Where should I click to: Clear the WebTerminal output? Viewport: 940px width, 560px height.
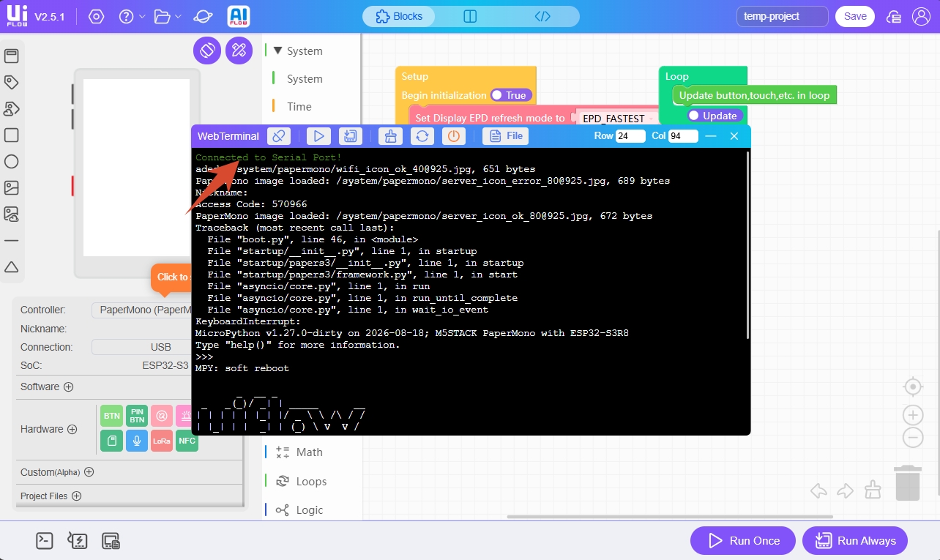[x=390, y=136]
